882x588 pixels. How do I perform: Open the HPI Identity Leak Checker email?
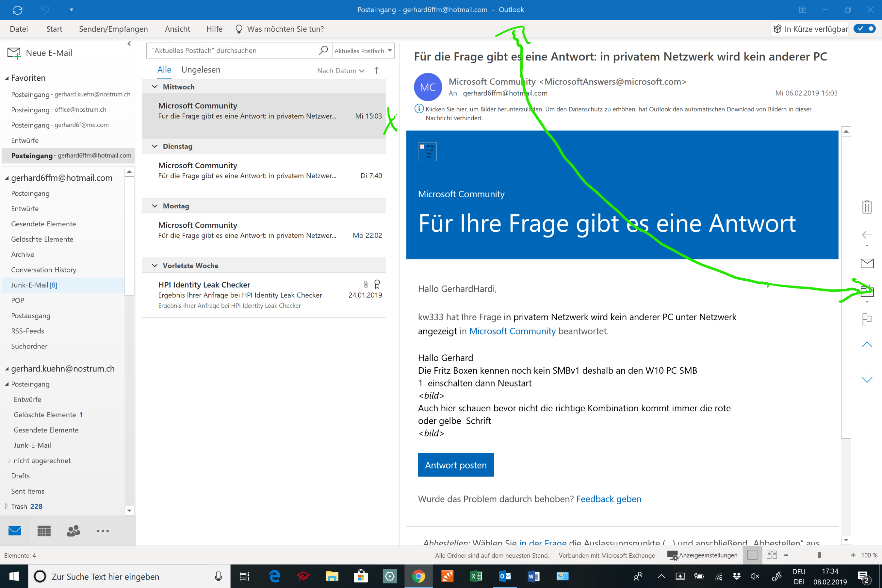point(264,295)
